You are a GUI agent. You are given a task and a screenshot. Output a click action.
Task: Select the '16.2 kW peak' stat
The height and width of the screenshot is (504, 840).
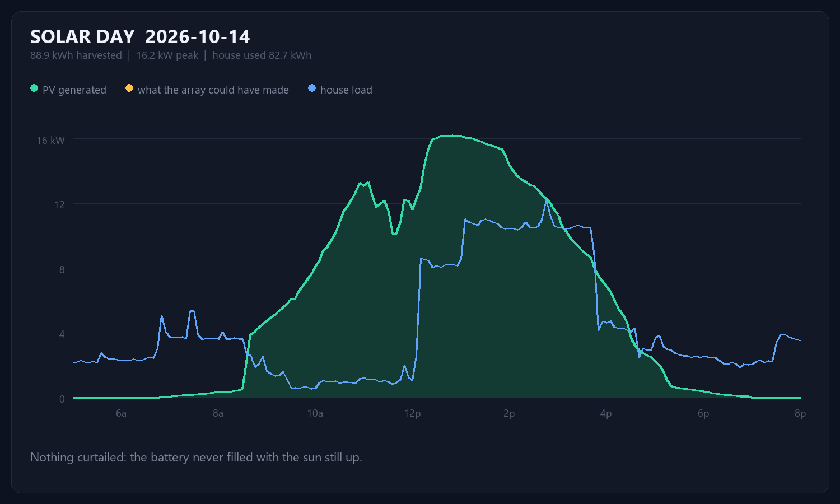[167, 55]
